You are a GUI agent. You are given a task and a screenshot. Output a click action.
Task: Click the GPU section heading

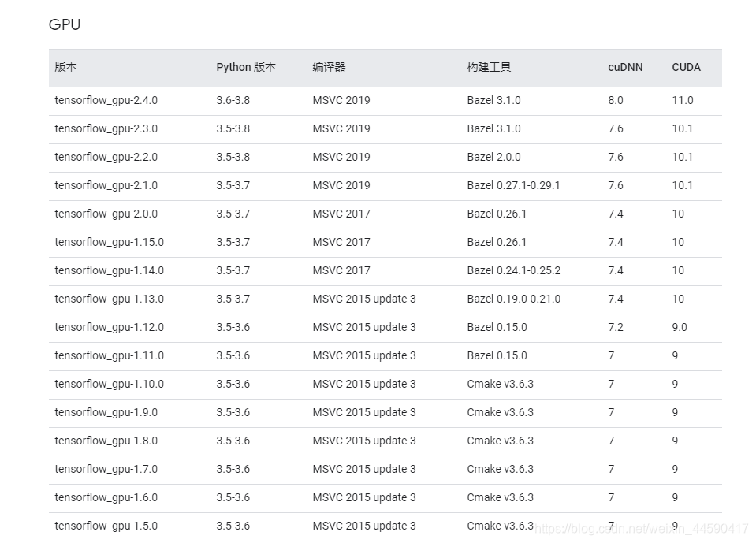(65, 24)
